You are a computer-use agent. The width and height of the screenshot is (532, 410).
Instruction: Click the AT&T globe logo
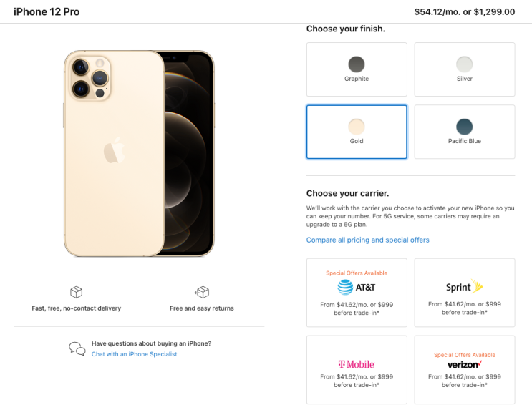point(346,287)
